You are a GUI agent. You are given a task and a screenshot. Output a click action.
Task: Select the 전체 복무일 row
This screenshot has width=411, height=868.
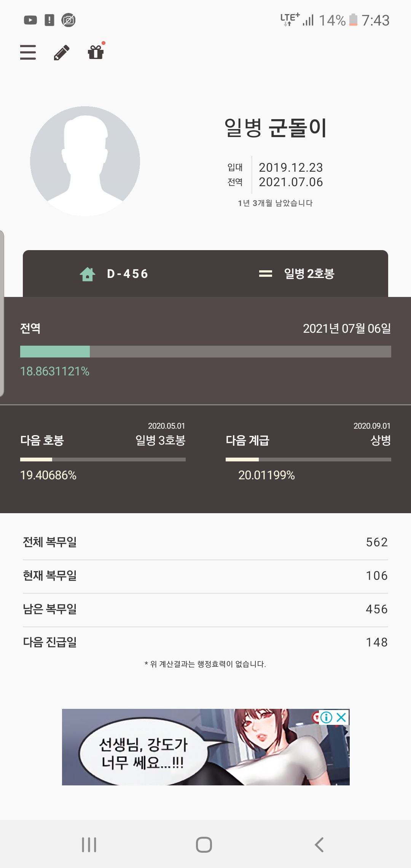coord(205,542)
